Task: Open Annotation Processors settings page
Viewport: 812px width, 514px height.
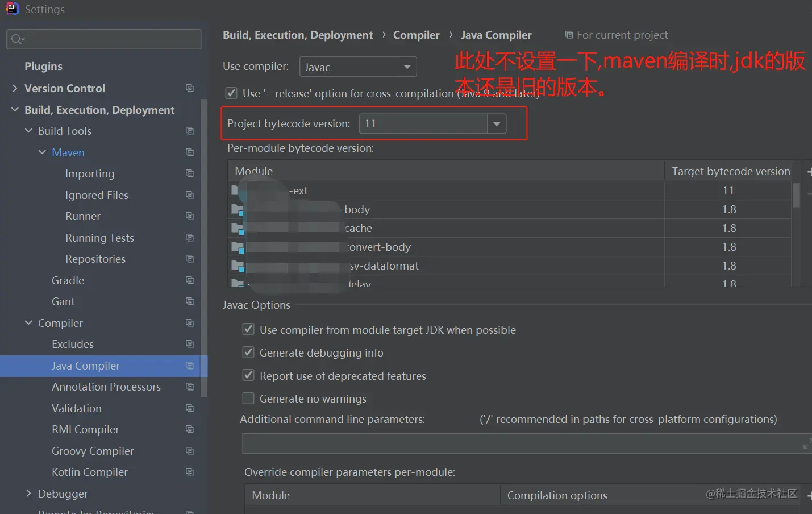Action: tap(106, 387)
